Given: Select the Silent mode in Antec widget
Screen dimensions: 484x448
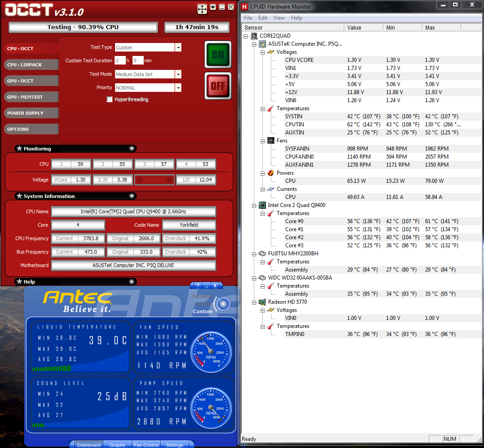Looking at the screenshot, I should pos(204,304).
